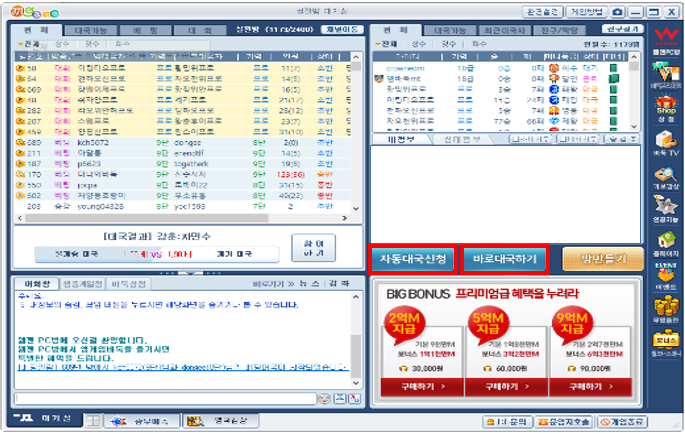Click the last small icon beside chat input
685x434 pixels.
(354, 399)
